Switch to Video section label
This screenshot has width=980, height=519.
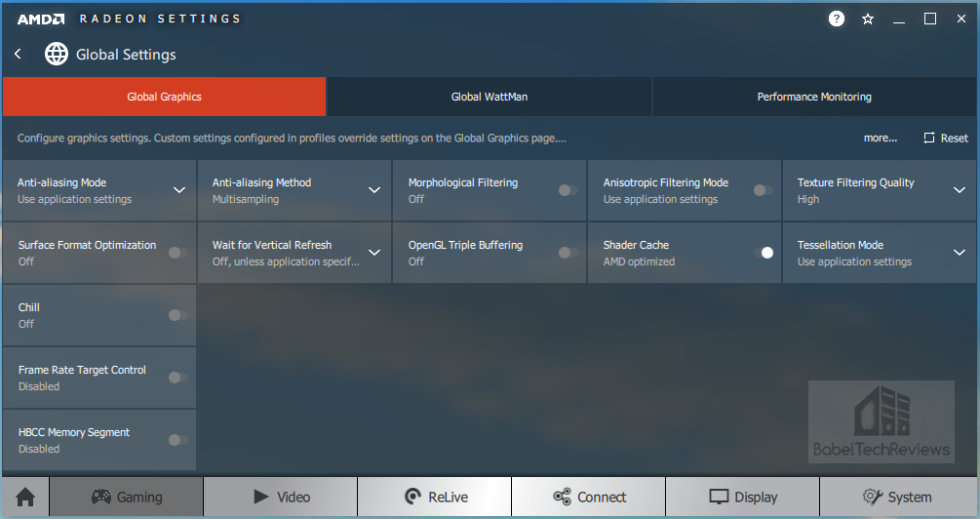pos(294,498)
